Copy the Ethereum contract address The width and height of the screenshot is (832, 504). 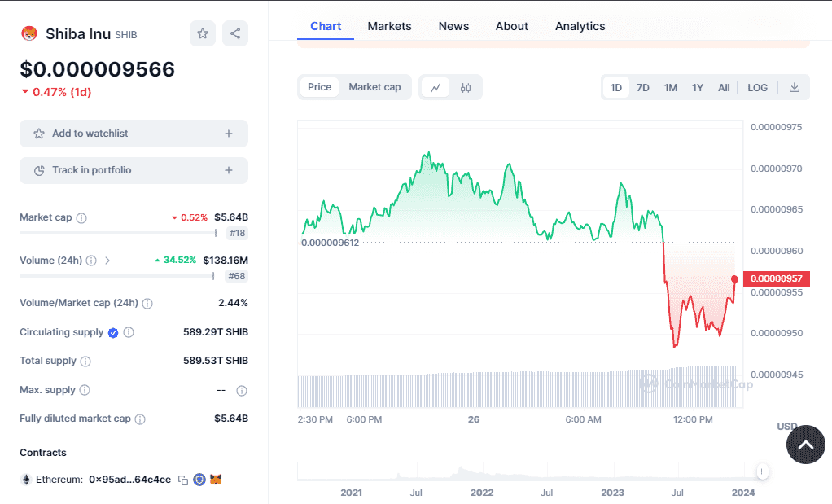[183, 480]
